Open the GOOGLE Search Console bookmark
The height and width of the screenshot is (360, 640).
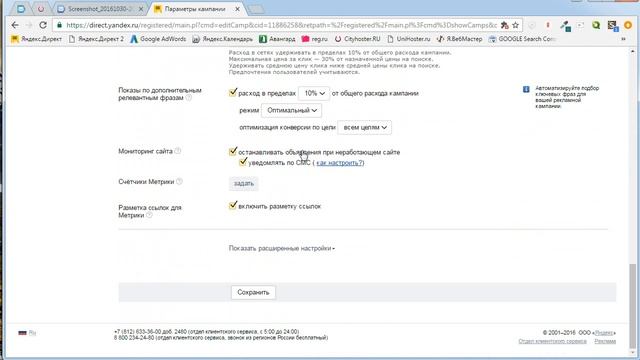522,39
